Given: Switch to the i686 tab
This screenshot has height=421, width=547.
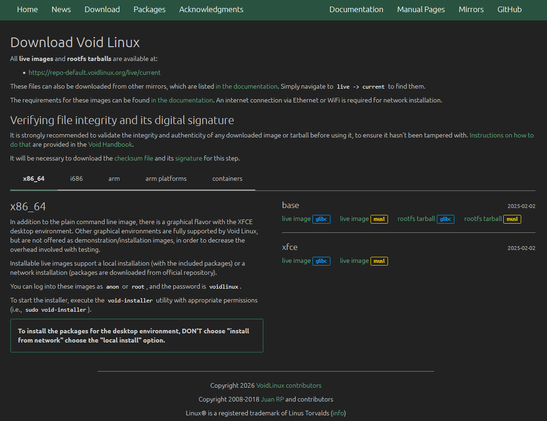Looking at the screenshot, I should (x=76, y=179).
